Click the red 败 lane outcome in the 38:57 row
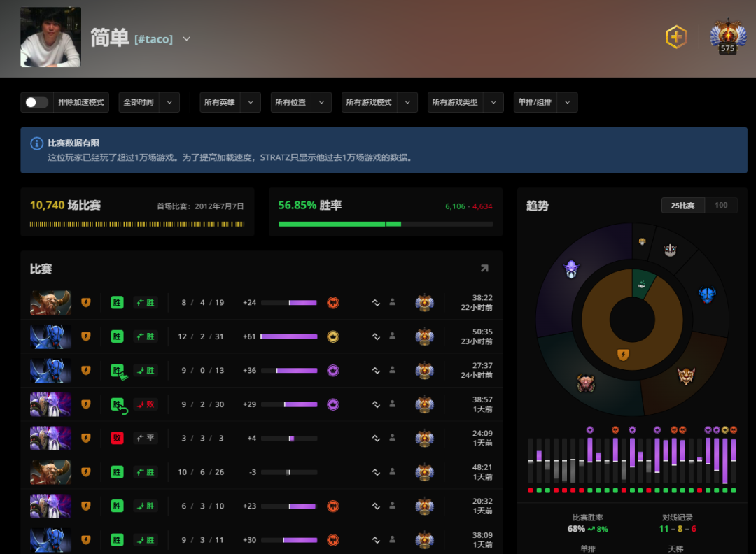The image size is (756, 554). point(146,404)
